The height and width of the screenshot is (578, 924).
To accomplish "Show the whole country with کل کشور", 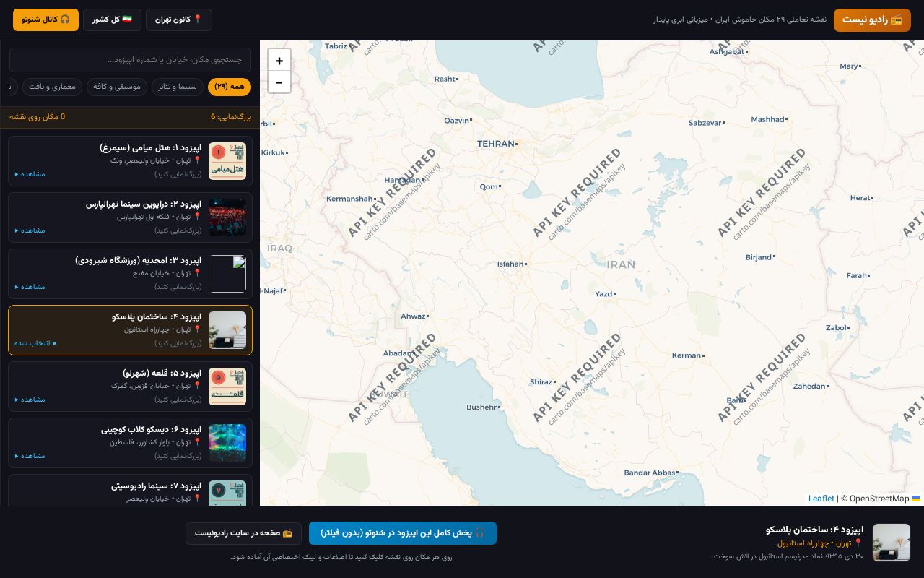I will [112, 20].
